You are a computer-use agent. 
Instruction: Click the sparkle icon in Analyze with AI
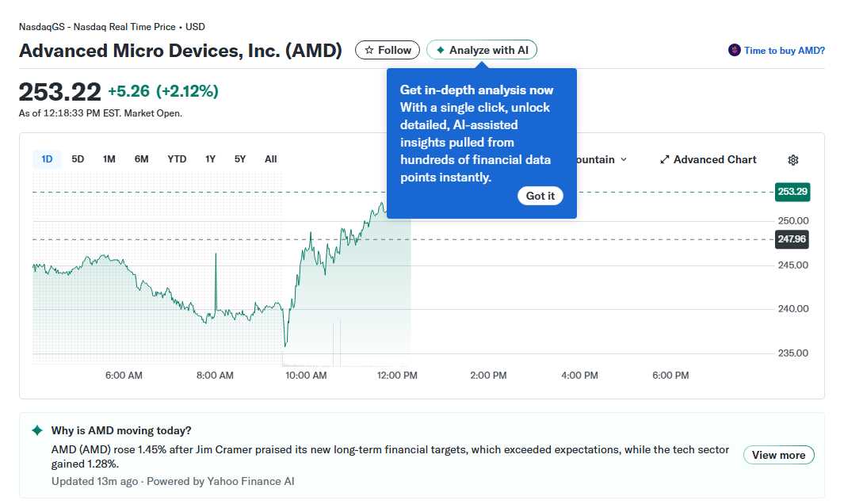click(x=440, y=49)
